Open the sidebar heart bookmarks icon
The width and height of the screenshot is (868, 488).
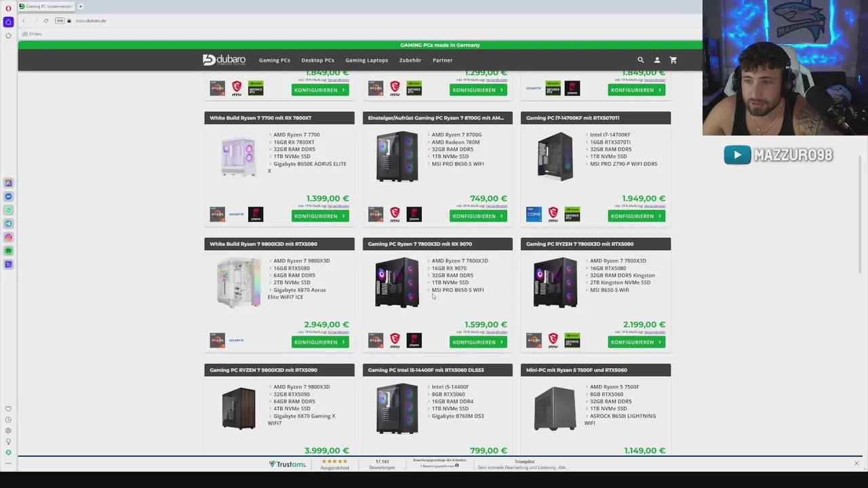(8, 409)
